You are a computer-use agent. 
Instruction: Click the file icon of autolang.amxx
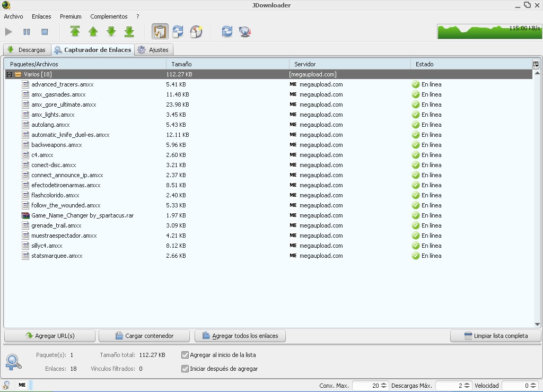point(25,125)
